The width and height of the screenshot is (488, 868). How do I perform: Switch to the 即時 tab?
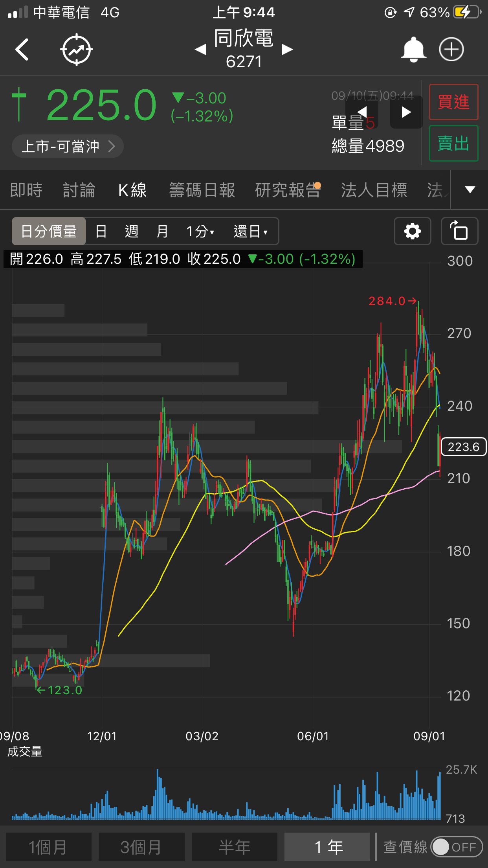[26, 190]
